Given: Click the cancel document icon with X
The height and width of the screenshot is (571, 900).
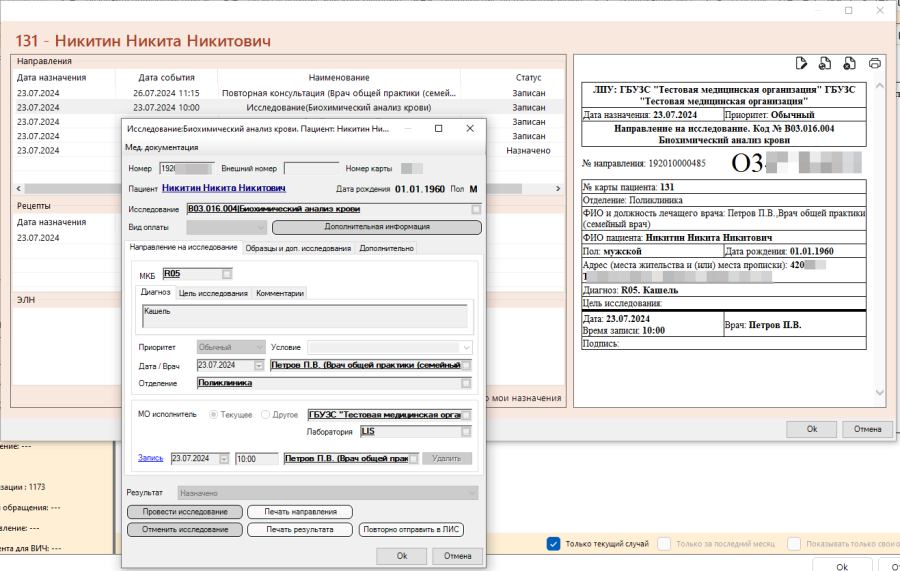Looking at the screenshot, I should click(849, 63).
